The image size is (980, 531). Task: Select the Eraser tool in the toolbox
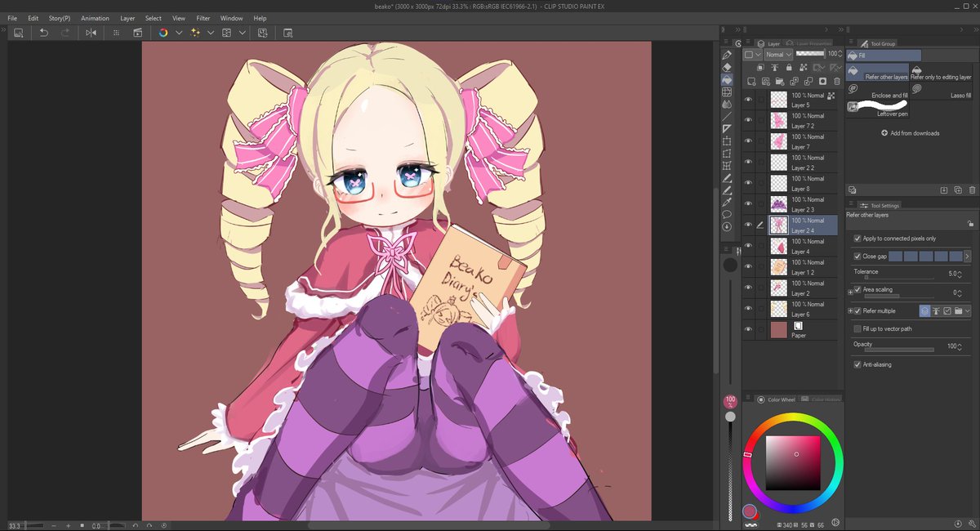(x=727, y=67)
